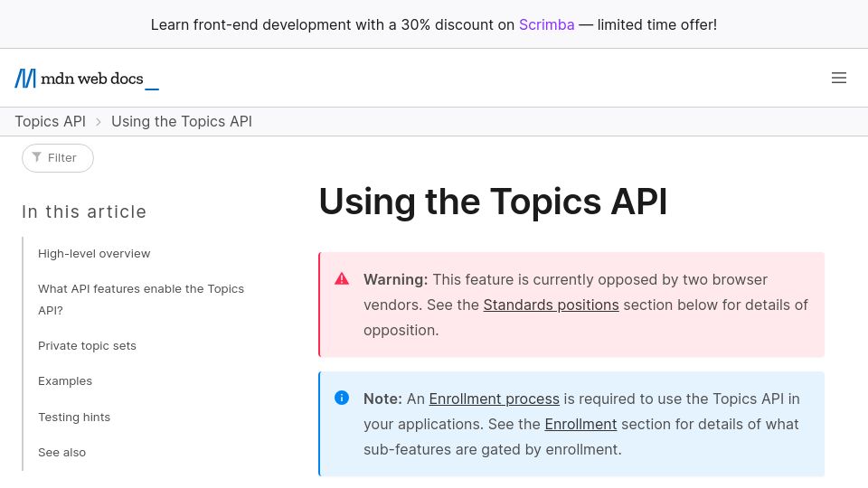Open the Scrimba link in banner

click(x=546, y=25)
